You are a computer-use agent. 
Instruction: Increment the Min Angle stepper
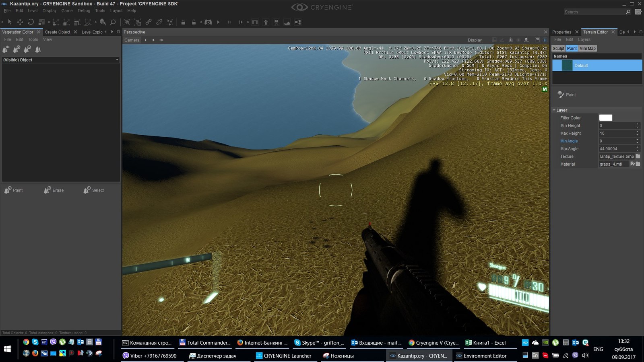click(x=638, y=139)
